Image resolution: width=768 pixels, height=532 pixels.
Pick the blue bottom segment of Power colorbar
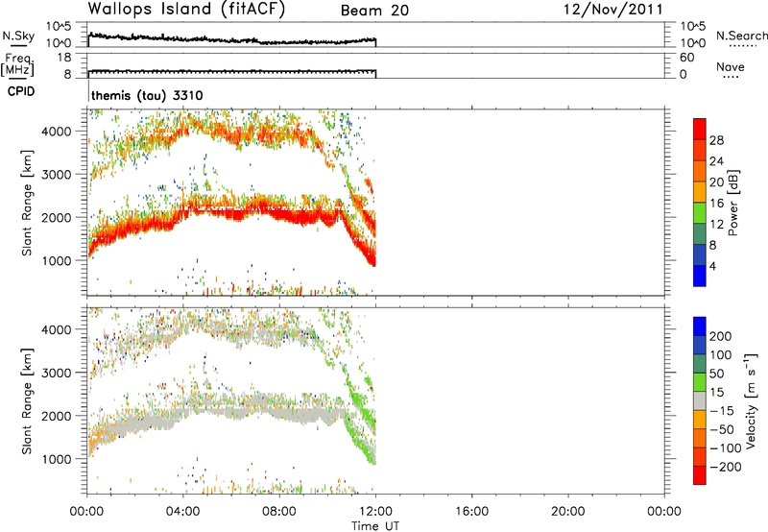(x=700, y=276)
